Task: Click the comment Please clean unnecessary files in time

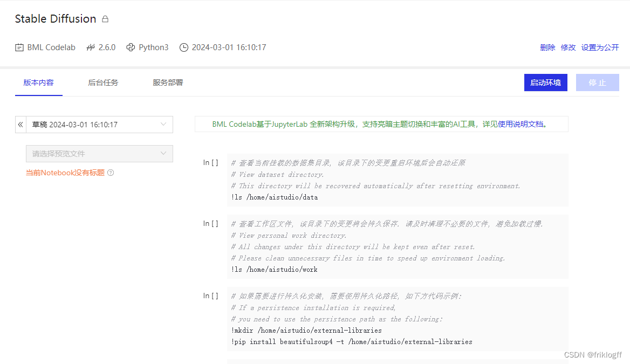Action: pos(368,258)
